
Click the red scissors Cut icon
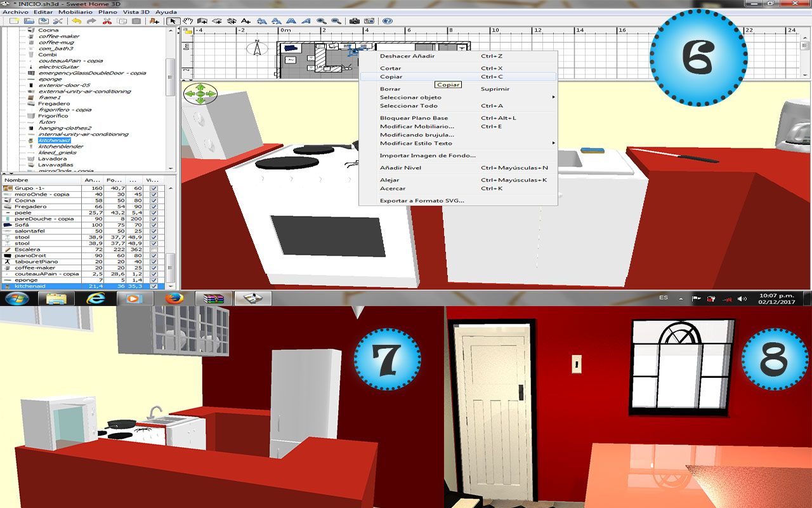click(x=107, y=21)
